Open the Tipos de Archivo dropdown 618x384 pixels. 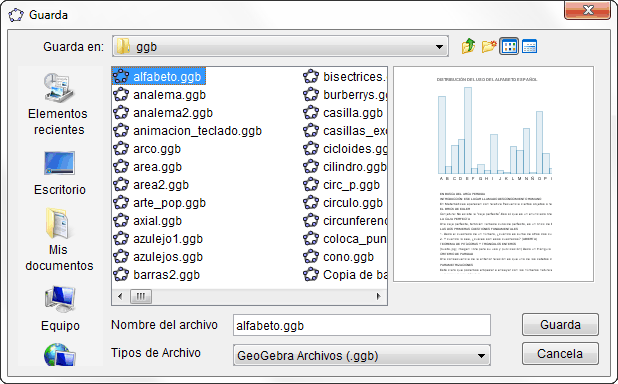pyautogui.click(x=362, y=356)
